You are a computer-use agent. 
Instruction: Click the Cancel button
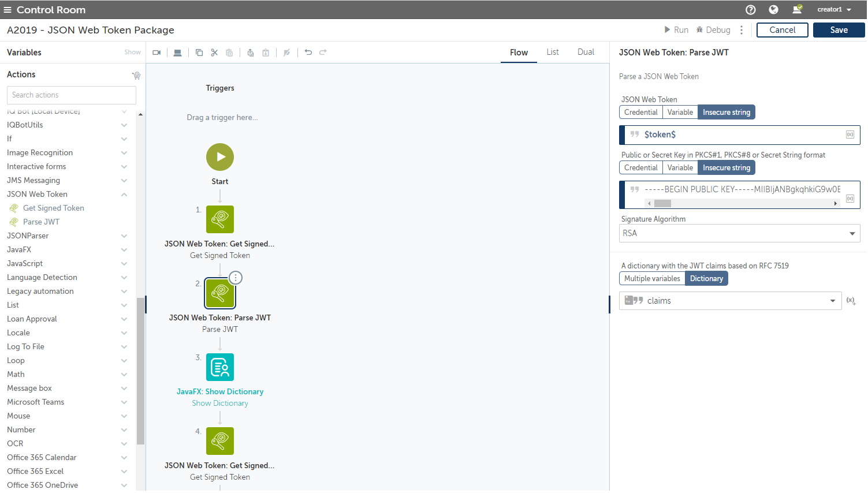(782, 30)
